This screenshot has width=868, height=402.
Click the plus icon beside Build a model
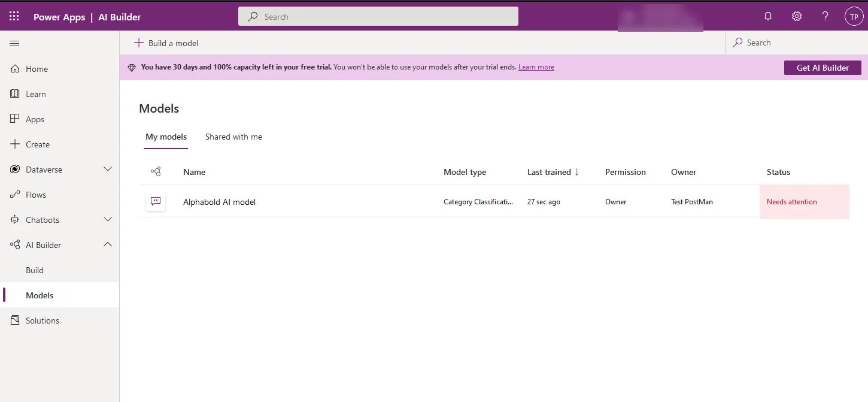tap(138, 43)
